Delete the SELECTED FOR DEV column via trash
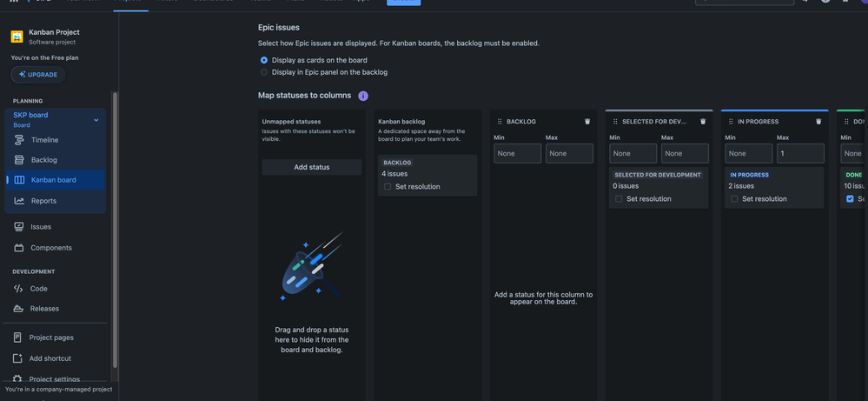 point(703,121)
